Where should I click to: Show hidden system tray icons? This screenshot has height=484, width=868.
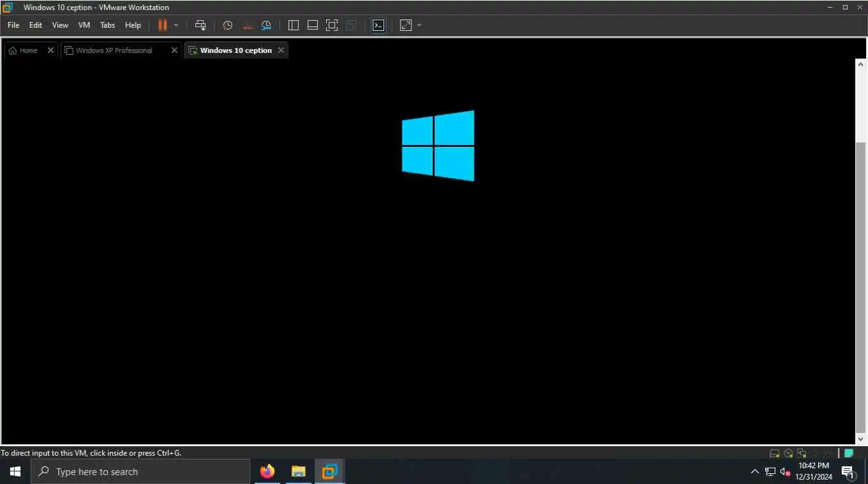[x=754, y=471]
